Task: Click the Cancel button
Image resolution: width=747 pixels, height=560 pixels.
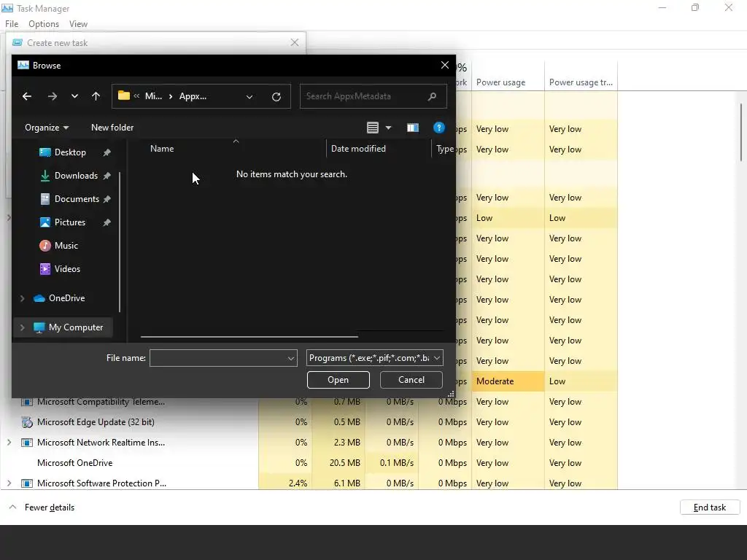Action: click(411, 380)
